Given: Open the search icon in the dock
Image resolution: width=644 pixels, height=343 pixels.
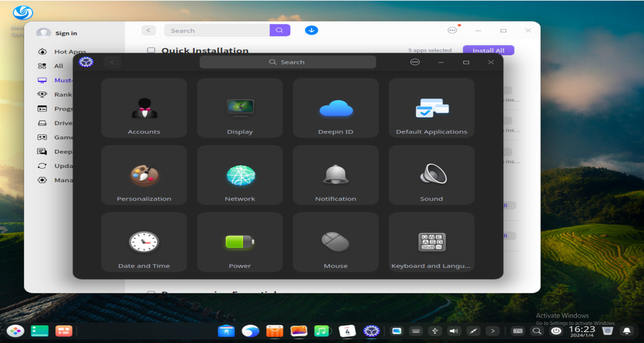Looking at the screenshot, I should pyautogui.click(x=537, y=331).
